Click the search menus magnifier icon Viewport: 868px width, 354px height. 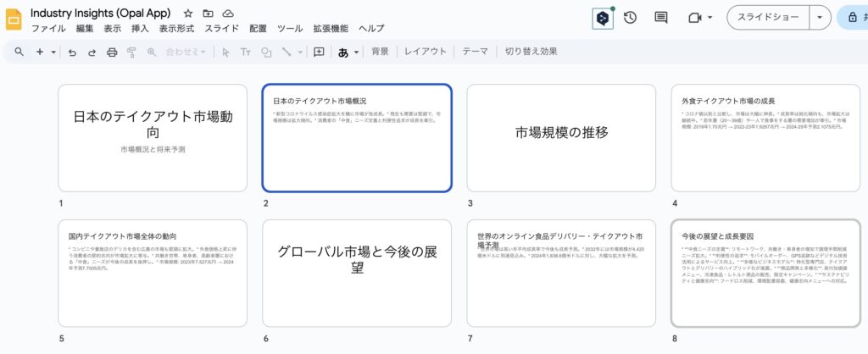(x=19, y=52)
